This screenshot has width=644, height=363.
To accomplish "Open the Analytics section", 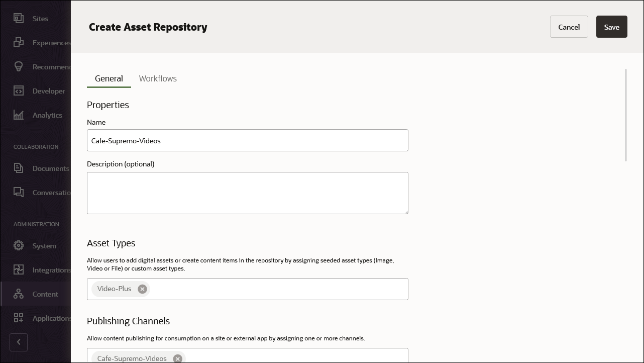I will [x=47, y=115].
